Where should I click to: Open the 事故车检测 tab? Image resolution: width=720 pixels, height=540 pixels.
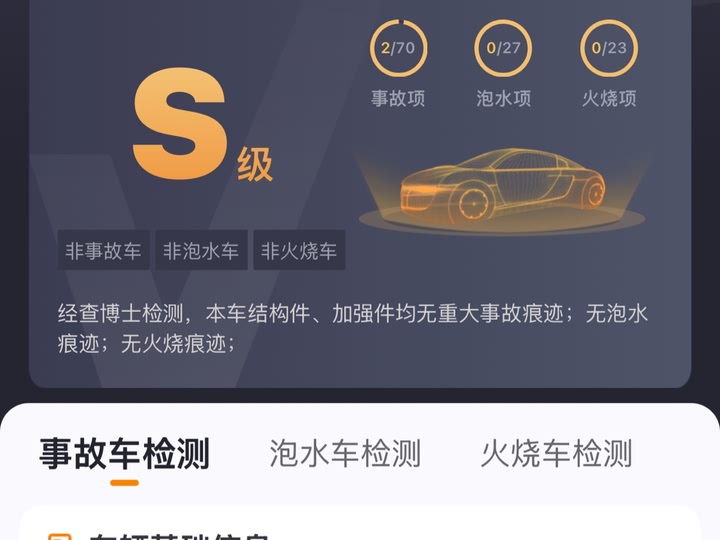coord(124,454)
